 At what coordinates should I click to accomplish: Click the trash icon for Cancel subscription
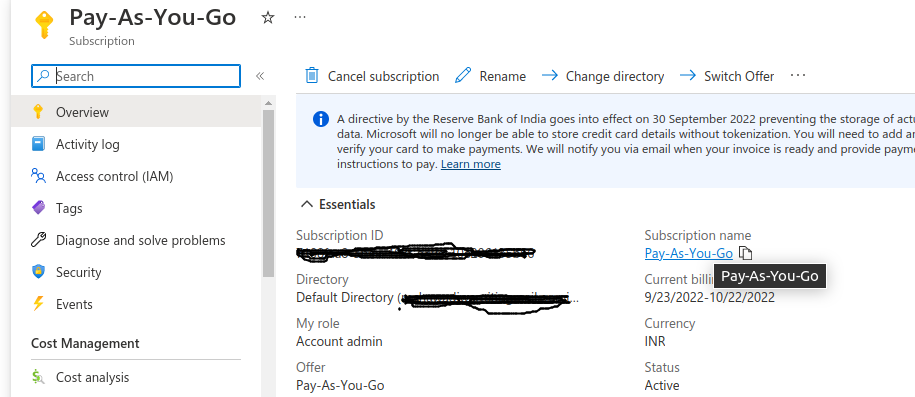(x=312, y=75)
